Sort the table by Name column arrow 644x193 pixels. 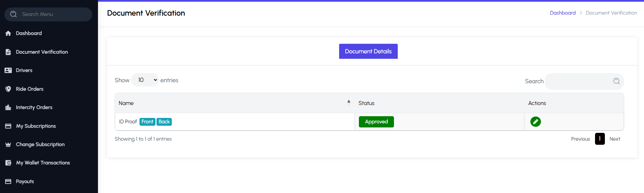(x=348, y=102)
